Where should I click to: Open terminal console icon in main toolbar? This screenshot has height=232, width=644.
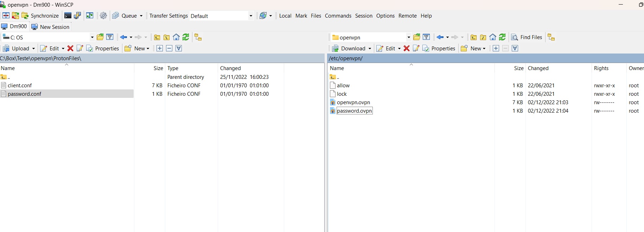(x=68, y=16)
